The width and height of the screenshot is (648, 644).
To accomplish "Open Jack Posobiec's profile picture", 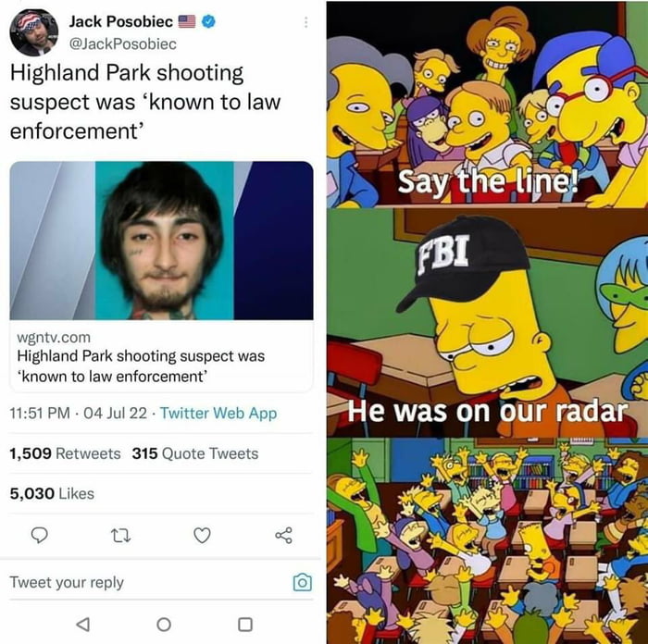I will [34, 32].
